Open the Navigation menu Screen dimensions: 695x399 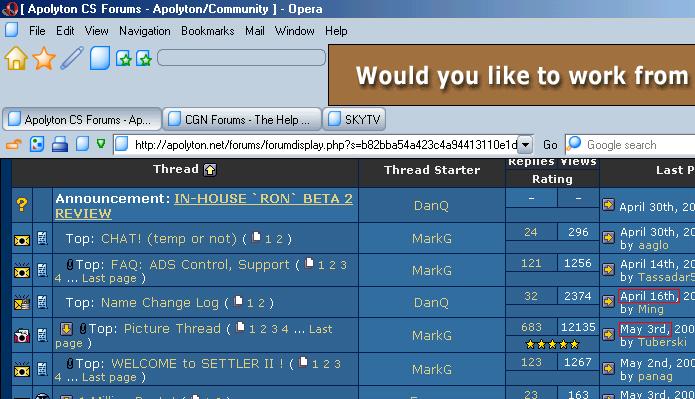click(x=144, y=31)
